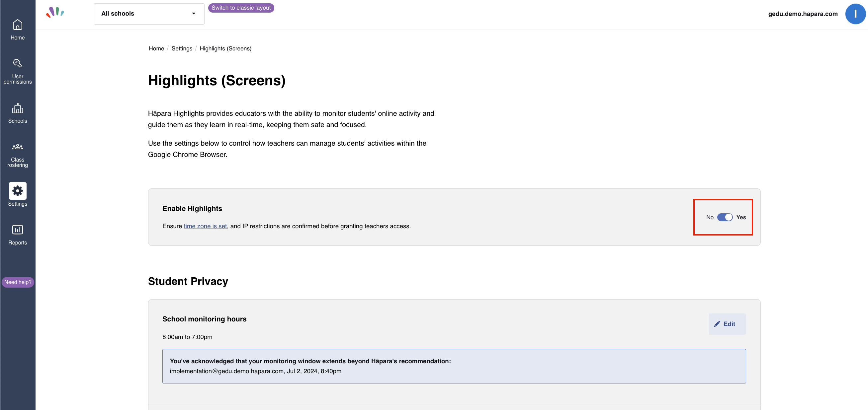Click the Yes label beside toggle
868x410 pixels.
(x=741, y=218)
